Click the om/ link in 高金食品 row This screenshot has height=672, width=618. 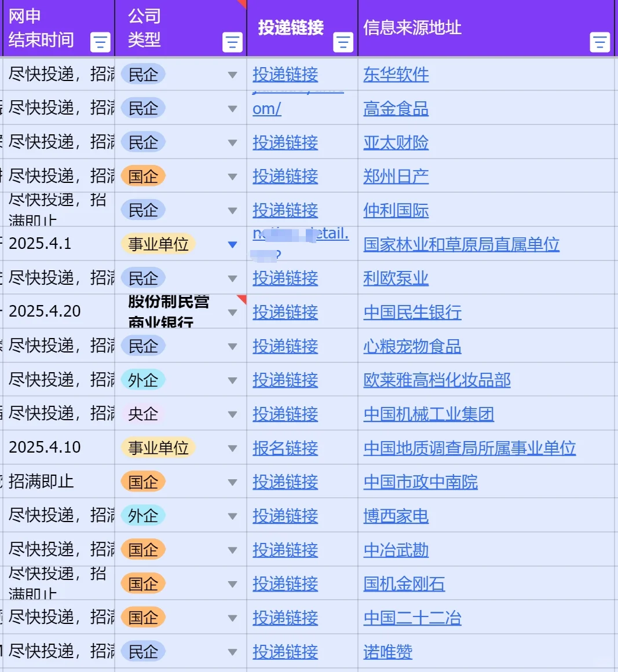coord(267,108)
